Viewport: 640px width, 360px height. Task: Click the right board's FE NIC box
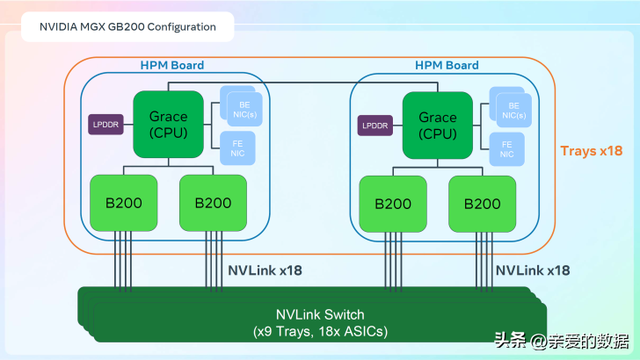tap(507, 149)
